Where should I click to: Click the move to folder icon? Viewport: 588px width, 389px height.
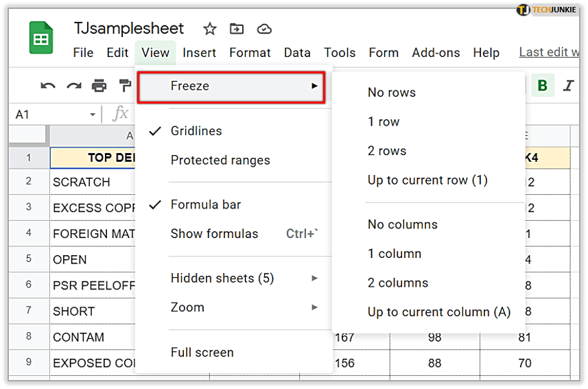237,29
